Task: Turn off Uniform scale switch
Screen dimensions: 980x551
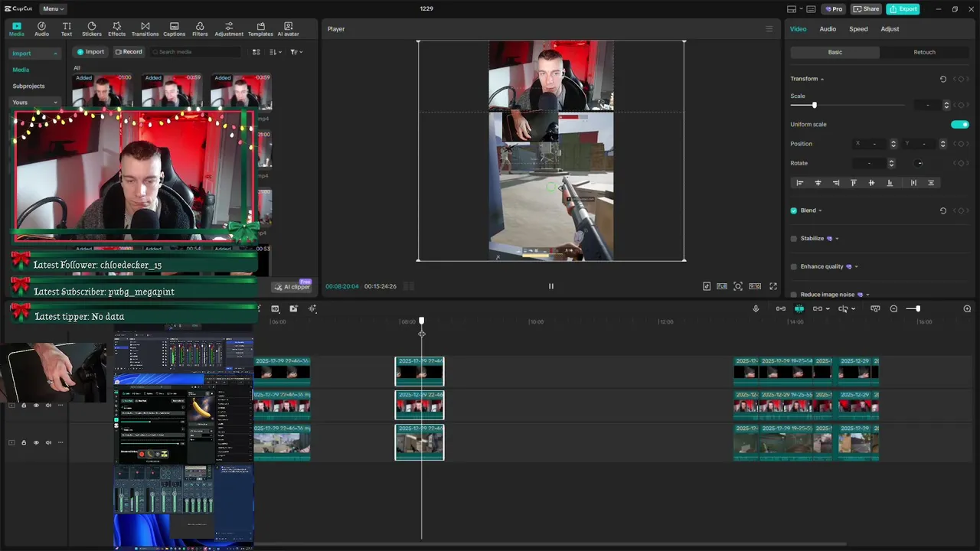Action: [x=960, y=124]
